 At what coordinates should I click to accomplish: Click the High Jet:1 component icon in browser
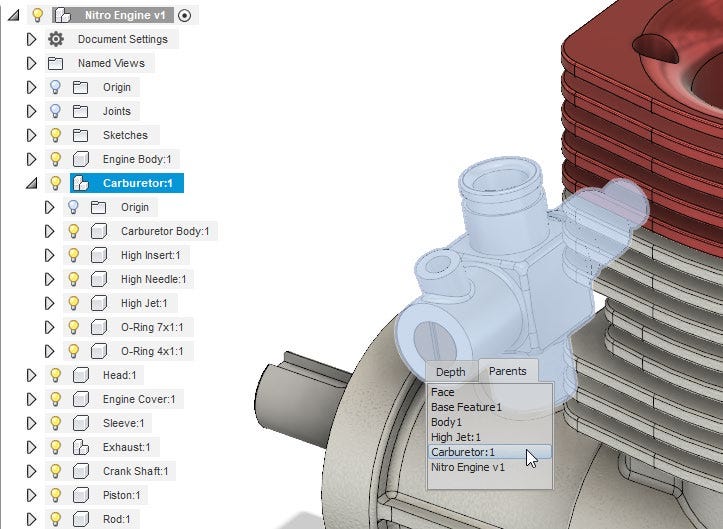click(x=99, y=303)
